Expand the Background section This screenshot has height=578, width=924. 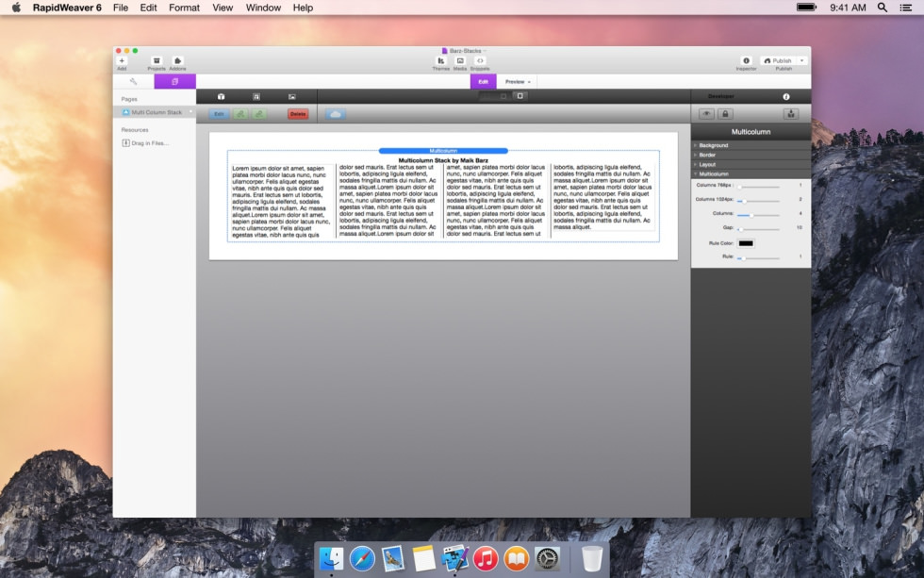coord(751,145)
